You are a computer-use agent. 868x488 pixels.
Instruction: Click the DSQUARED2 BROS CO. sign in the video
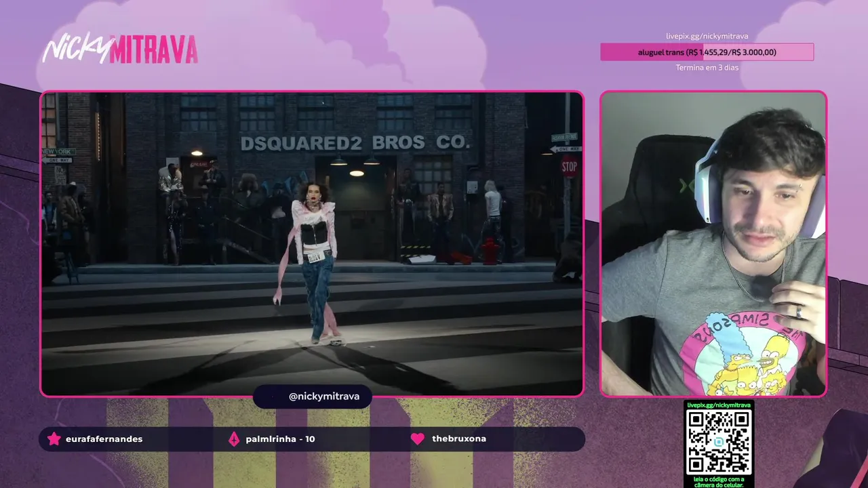pos(355,143)
